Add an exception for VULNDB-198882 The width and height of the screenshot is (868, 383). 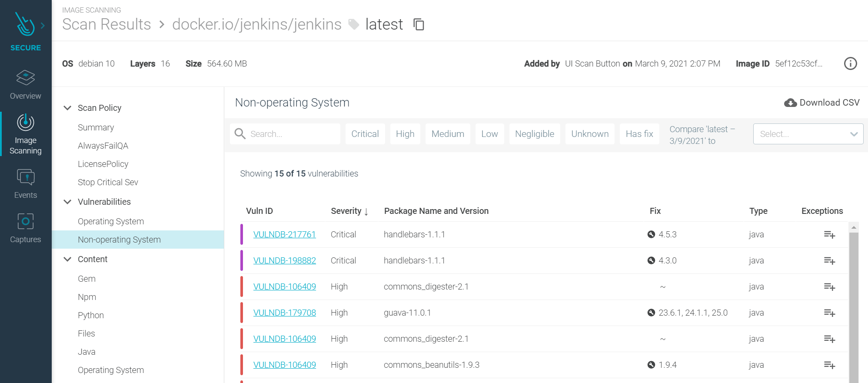pos(829,261)
